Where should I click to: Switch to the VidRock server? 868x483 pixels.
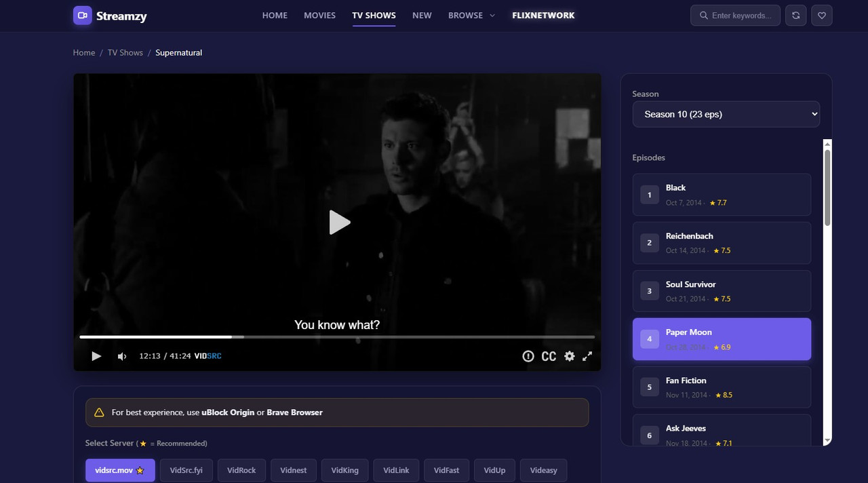tap(241, 470)
